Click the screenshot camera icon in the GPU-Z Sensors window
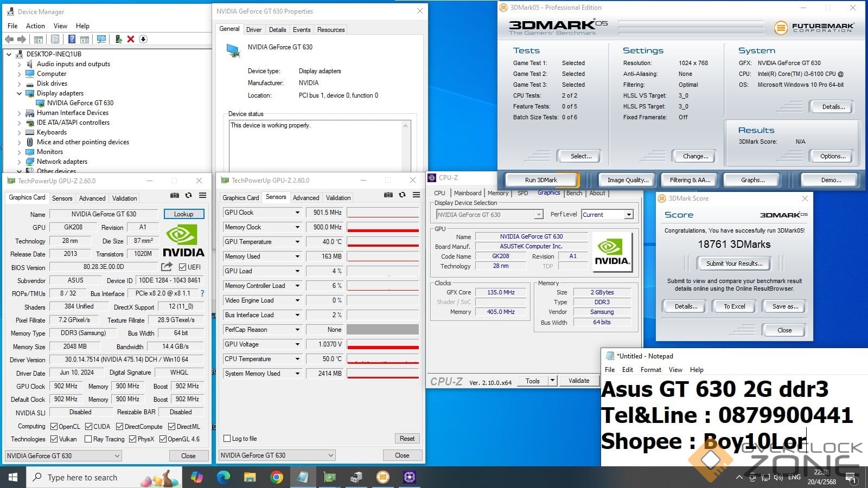Image resolution: width=868 pixels, height=488 pixels. (x=388, y=195)
